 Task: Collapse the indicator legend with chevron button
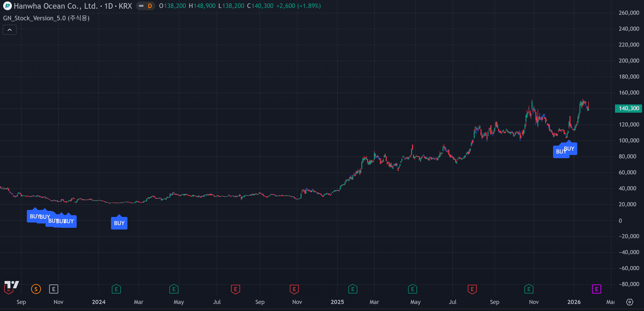point(10,30)
